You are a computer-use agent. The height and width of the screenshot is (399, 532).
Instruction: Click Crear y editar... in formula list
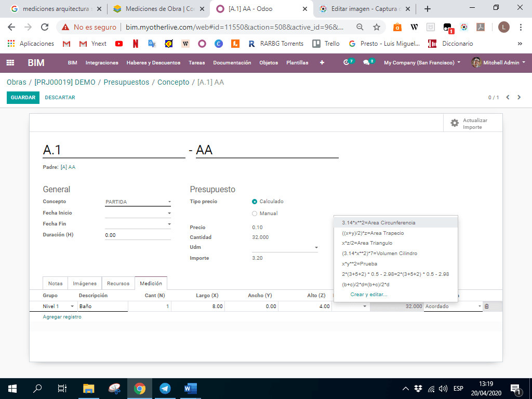(x=369, y=295)
